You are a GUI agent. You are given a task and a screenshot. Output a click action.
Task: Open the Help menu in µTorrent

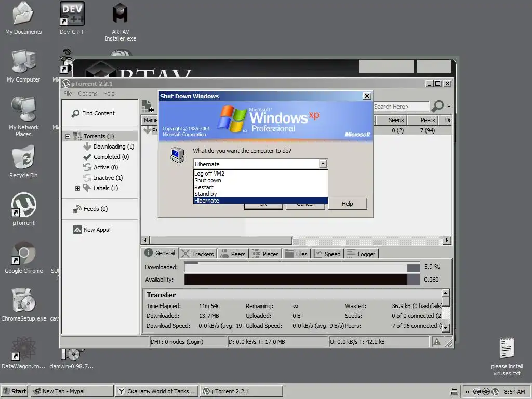tap(109, 94)
